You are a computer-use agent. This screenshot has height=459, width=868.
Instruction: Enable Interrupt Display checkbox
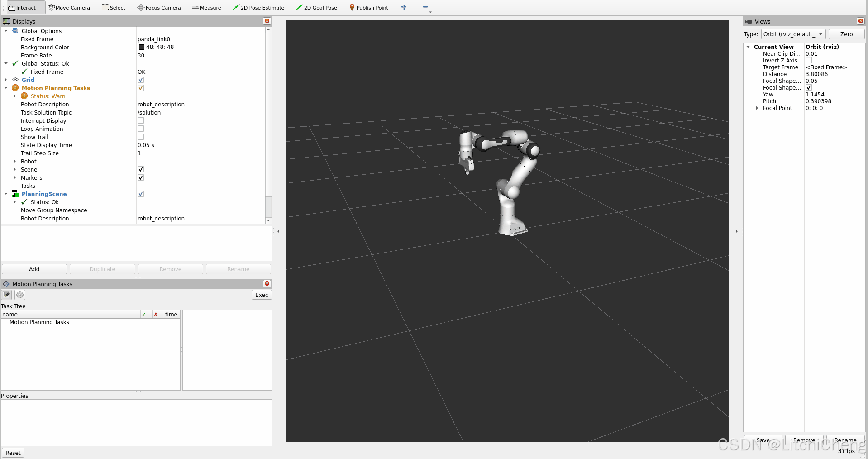(141, 120)
